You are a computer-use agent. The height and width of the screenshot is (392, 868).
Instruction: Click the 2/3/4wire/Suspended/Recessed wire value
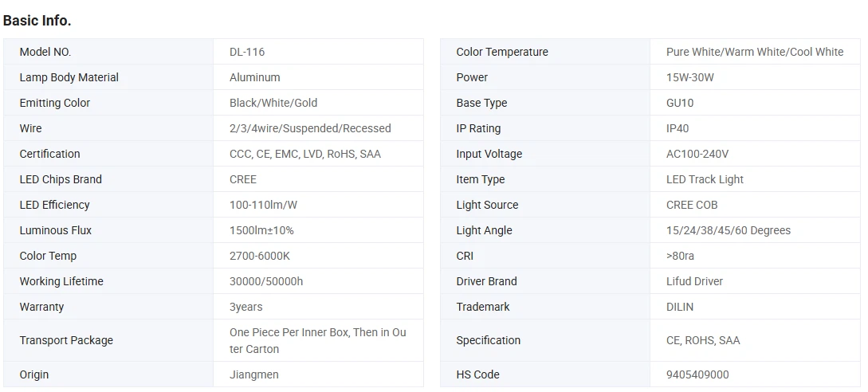(310, 128)
